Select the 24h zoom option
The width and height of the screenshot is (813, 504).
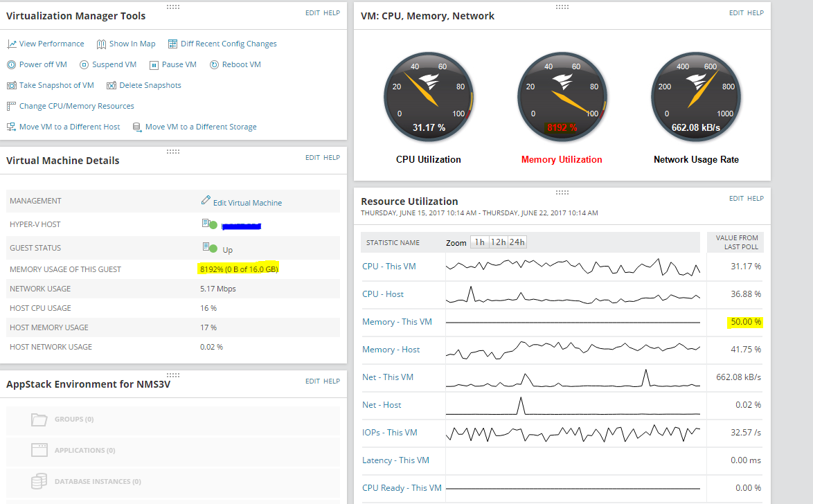pos(517,242)
